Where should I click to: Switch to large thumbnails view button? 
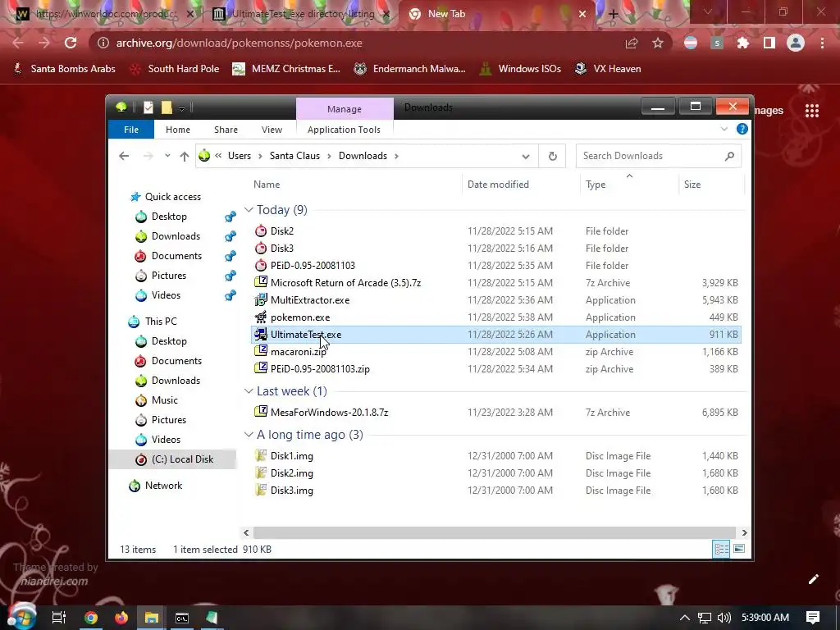(x=739, y=549)
